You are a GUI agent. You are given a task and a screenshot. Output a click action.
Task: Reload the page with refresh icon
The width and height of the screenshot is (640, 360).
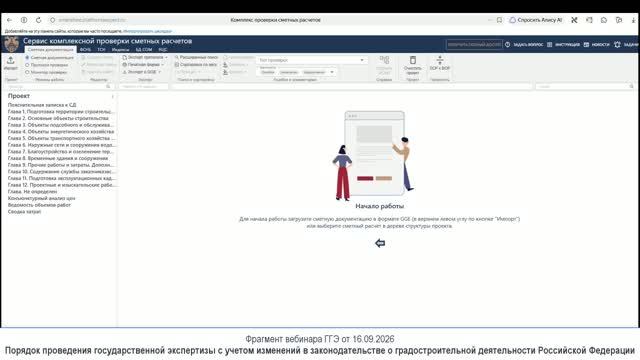click(x=38, y=20)
